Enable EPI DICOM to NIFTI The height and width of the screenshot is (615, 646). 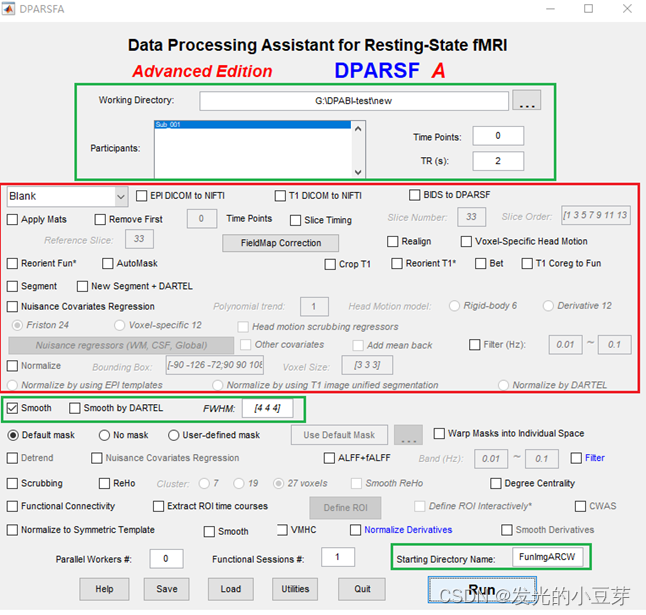(x=141, y=196)
